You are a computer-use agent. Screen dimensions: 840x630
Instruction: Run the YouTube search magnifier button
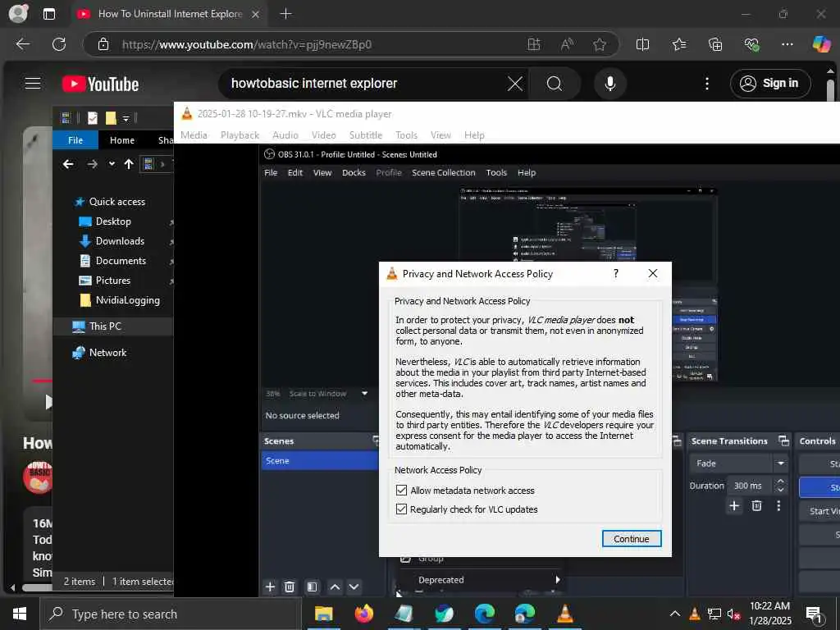click(x=555, y=84)
